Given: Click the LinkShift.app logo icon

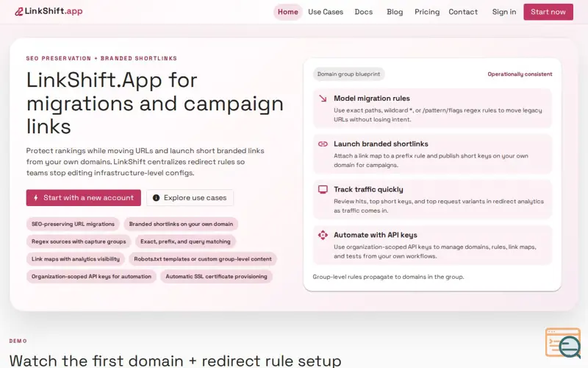Looking at the screenshot, I should [x=19, y=12].
